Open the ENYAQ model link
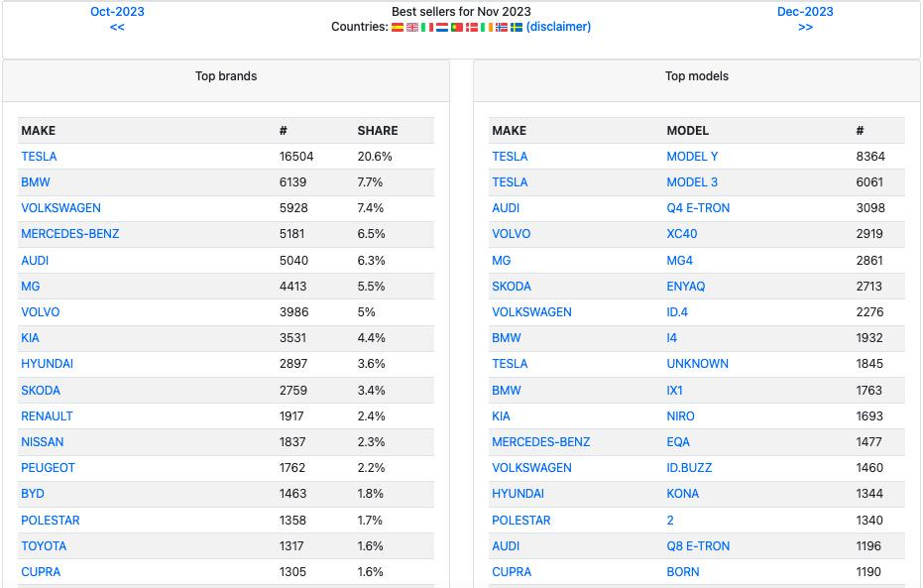The height and width of the screenshot is (588, 923). click(x=686, y=287)
